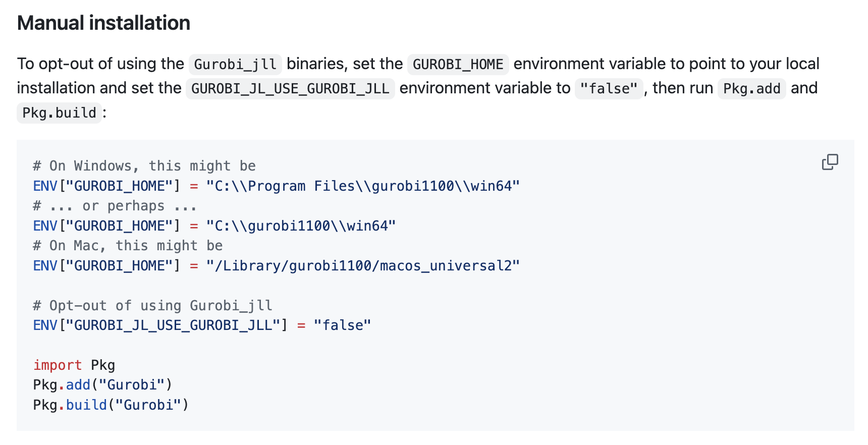
Task: Click the inline GUROBI_HOME code in paragraph
Action: click(458, 64)
